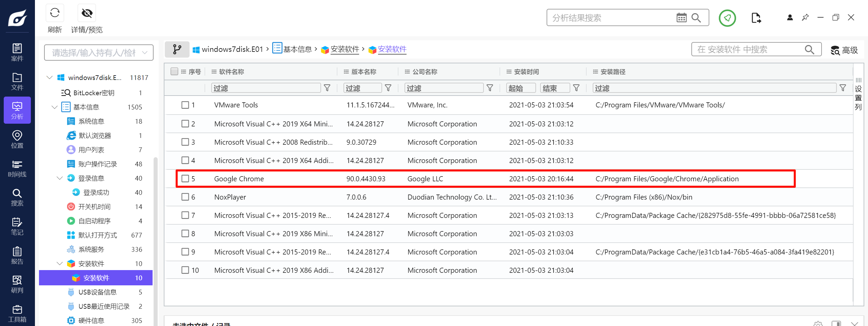Open the 请选择/输入持有人 dropdown
The width and height of the screenshot is (868, 326).
(99, 53)
